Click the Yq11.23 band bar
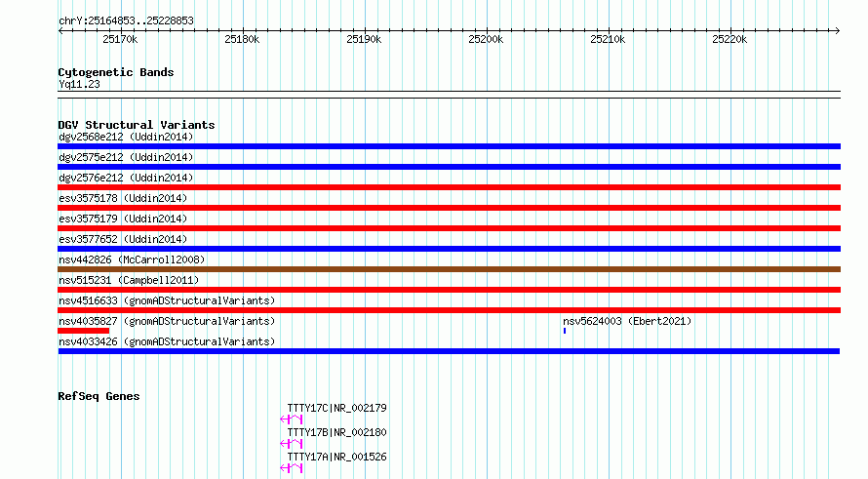Image resolution: width=868 pixels, height=479 pixels. [x=449, y=95]
